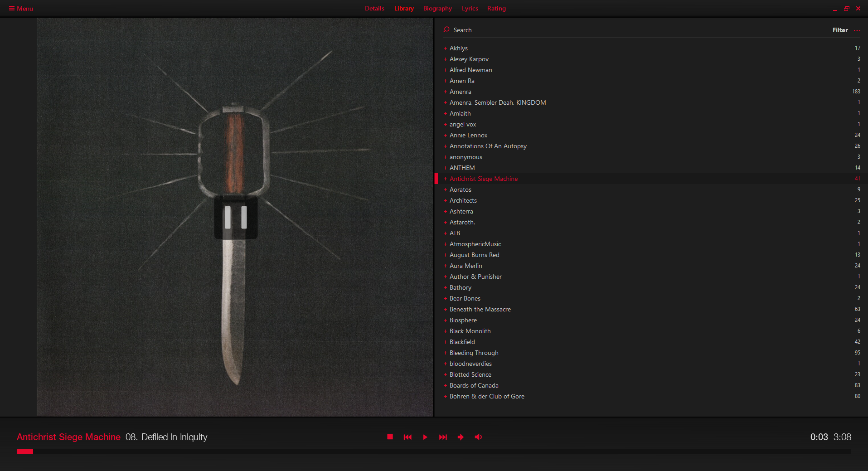
Task: Select Bear Bones artist
Action: click(x=465, y=298)
